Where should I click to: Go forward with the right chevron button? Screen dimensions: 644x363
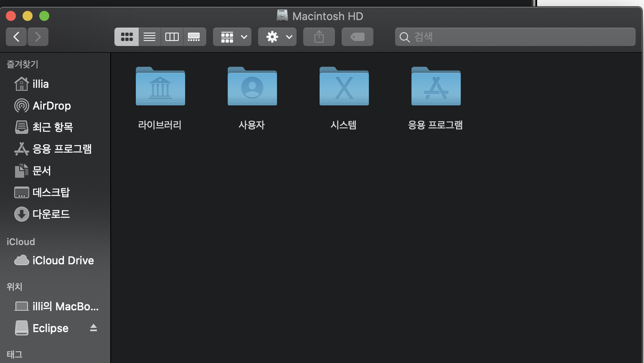(38, 37)
